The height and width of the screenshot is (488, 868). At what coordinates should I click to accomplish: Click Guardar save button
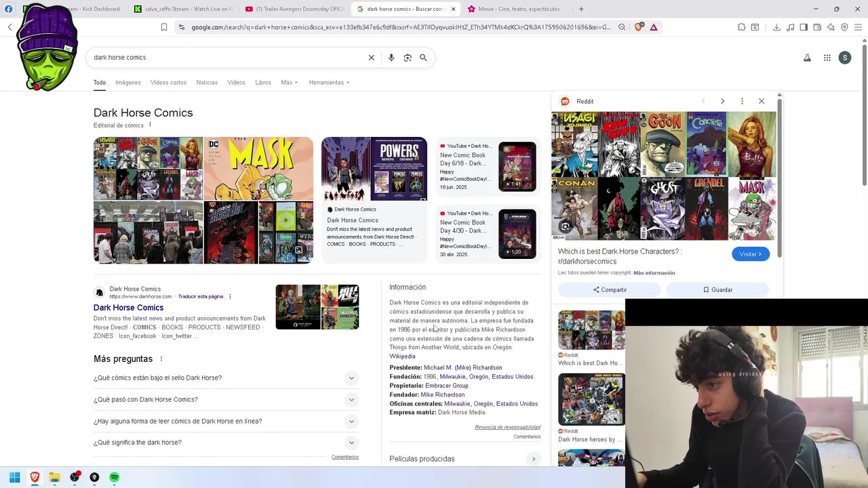pos(717,289)
